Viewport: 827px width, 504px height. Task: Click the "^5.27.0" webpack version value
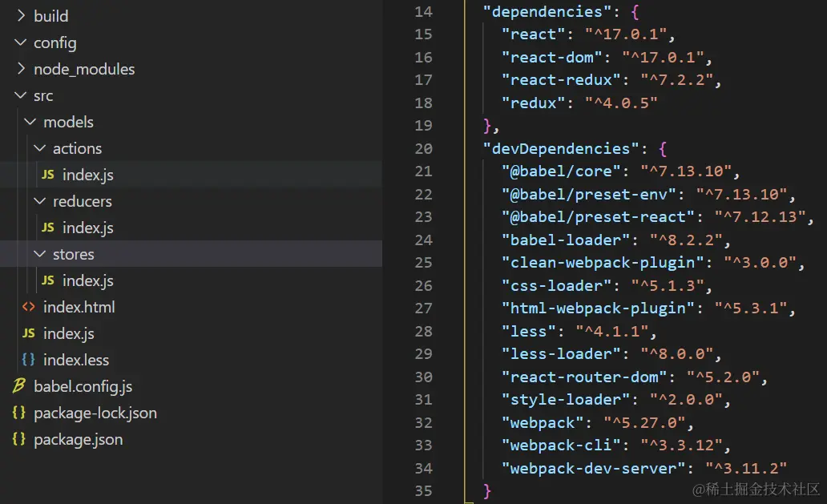644,423
